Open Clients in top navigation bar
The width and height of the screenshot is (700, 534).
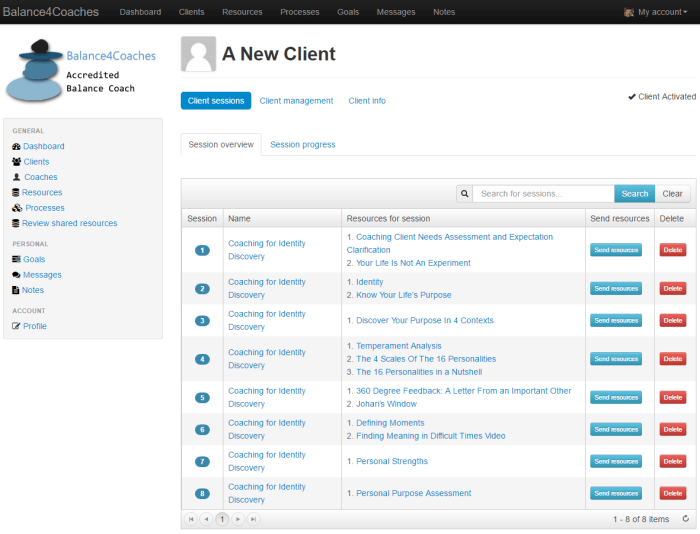tap(192, 12)
